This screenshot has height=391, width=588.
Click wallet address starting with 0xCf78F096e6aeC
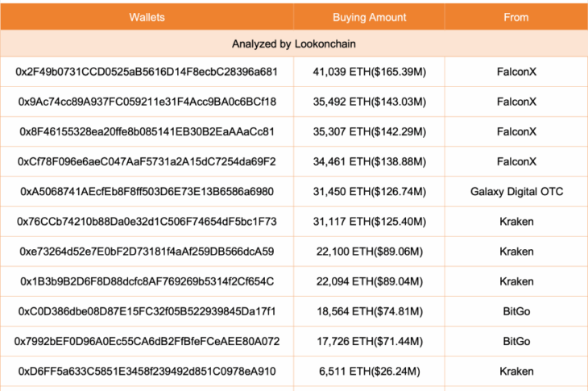tap(147, 161)
